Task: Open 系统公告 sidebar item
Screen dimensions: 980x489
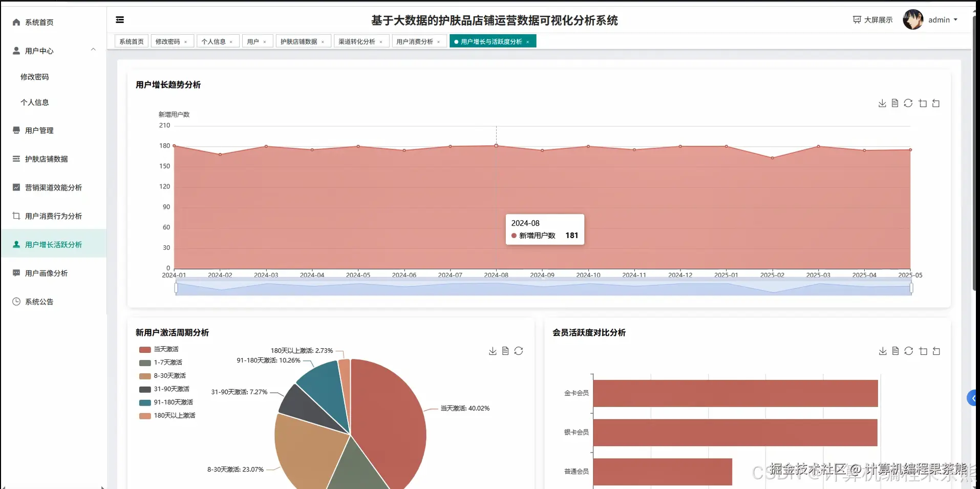Action: pyautogui.click(x=53, y=302)
